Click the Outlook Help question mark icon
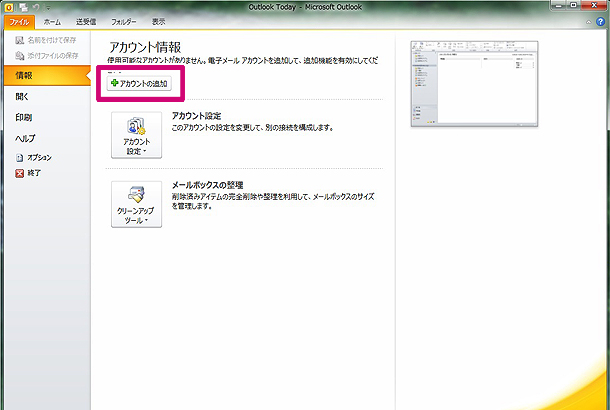Image resolution: width=610 pixels, height=410 pixels. point(601,22)
